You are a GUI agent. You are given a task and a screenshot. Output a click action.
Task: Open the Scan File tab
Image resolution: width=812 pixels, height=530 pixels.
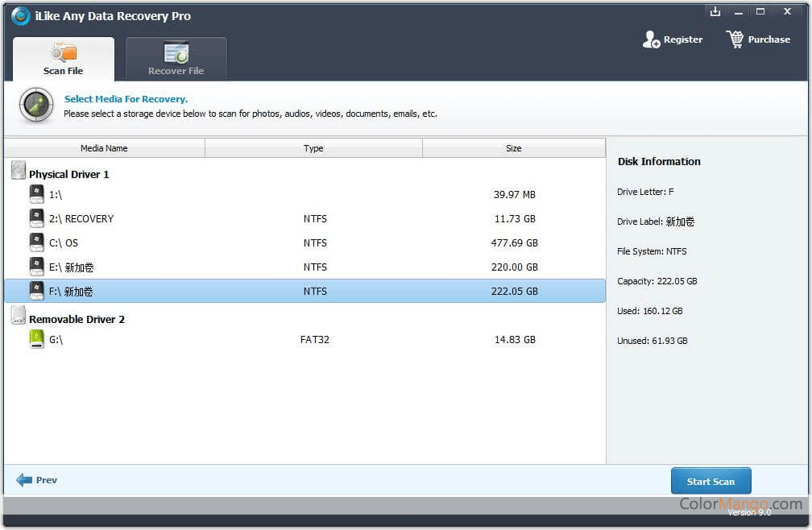pyautogui.click(x=63, y=59)
